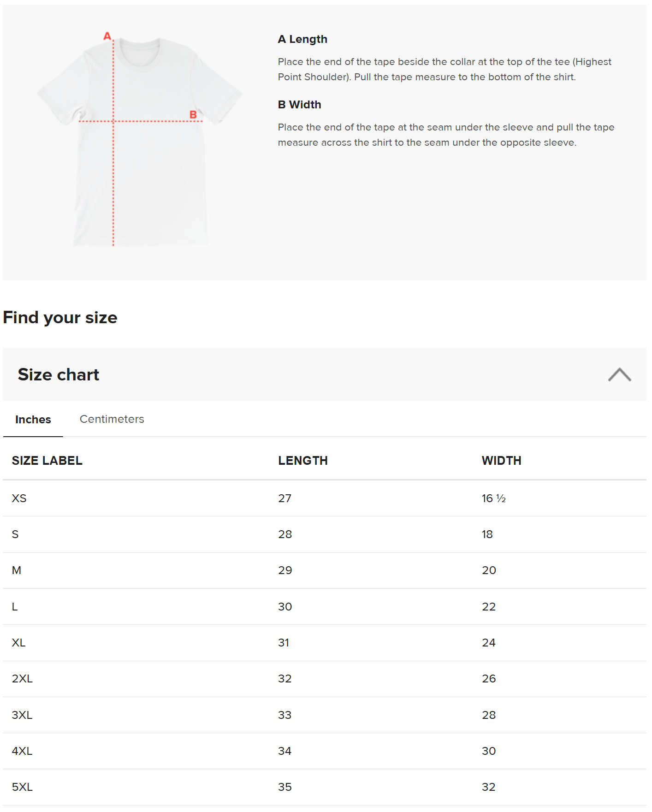
Task: Click the red B width marker
Action: [x=193, y=115]
